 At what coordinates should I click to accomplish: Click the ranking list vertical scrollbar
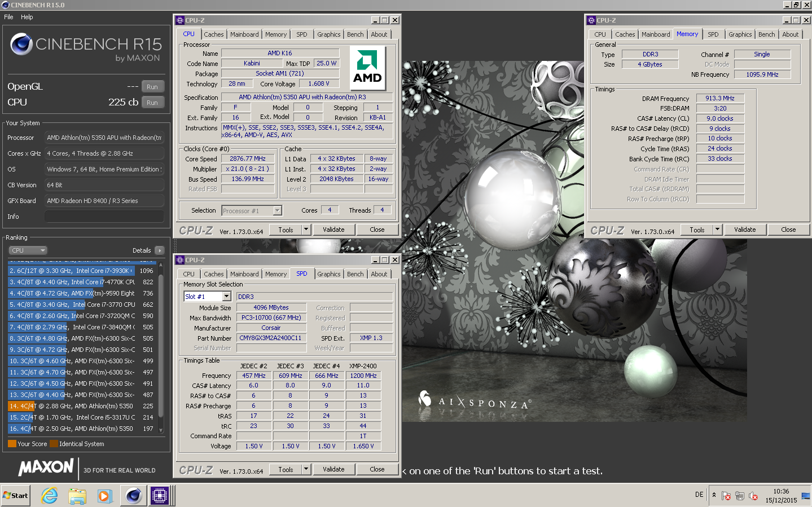pos(161,347)
